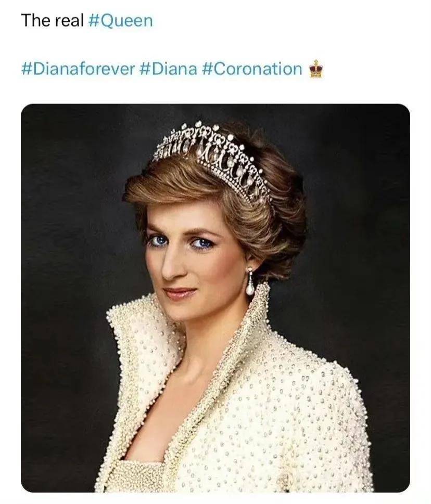Click the blue eye nearest the earring
This screenshot has height=504, width=431.
pos(202,243)
